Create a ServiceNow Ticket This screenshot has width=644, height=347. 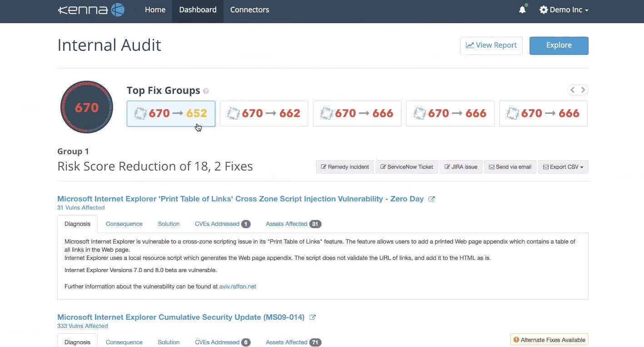click(x=406, y=167)
